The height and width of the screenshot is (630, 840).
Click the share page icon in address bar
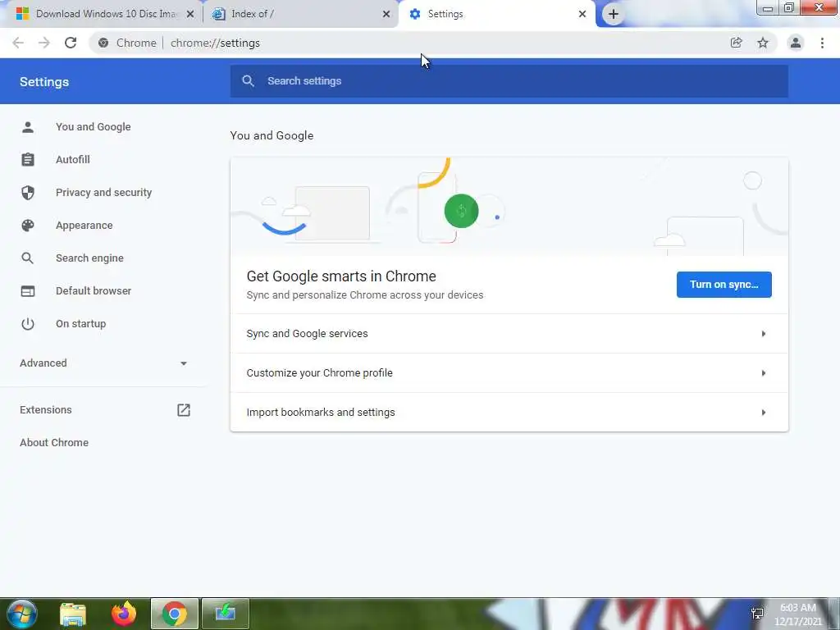pos(736,43)
